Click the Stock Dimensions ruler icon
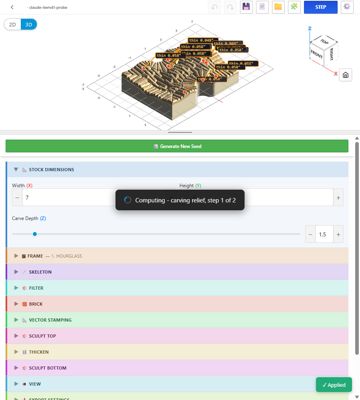 [24, 170]
